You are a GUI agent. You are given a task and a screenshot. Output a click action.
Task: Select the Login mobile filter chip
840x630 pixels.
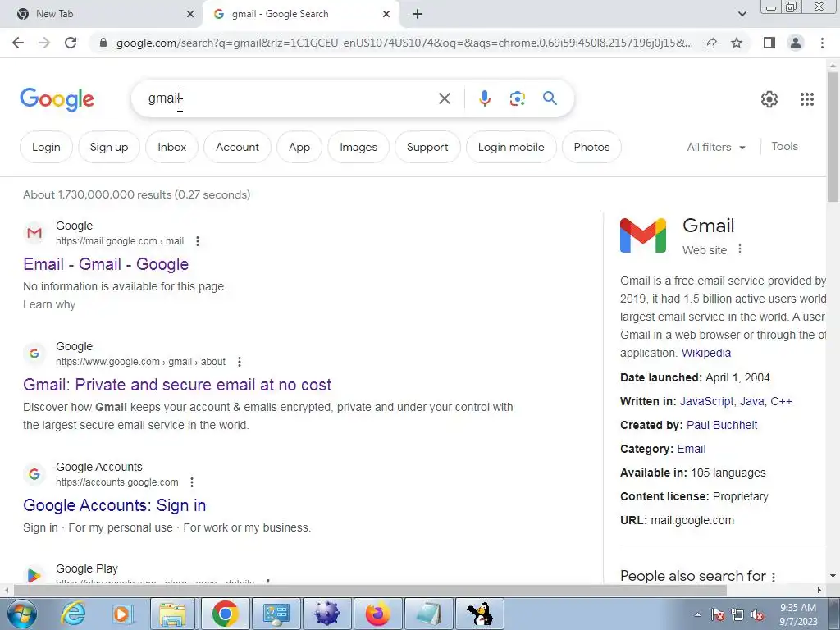(511, 147)
